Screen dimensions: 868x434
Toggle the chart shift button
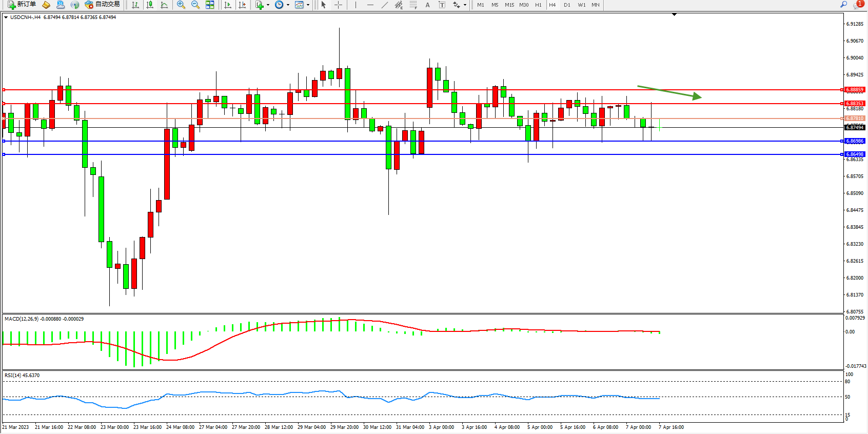[242, 5]
